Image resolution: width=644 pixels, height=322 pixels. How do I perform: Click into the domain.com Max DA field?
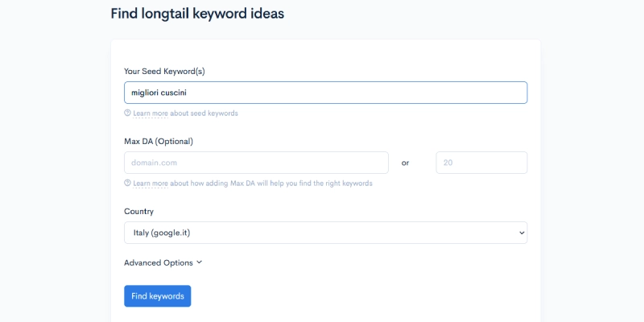coord(256,163)
